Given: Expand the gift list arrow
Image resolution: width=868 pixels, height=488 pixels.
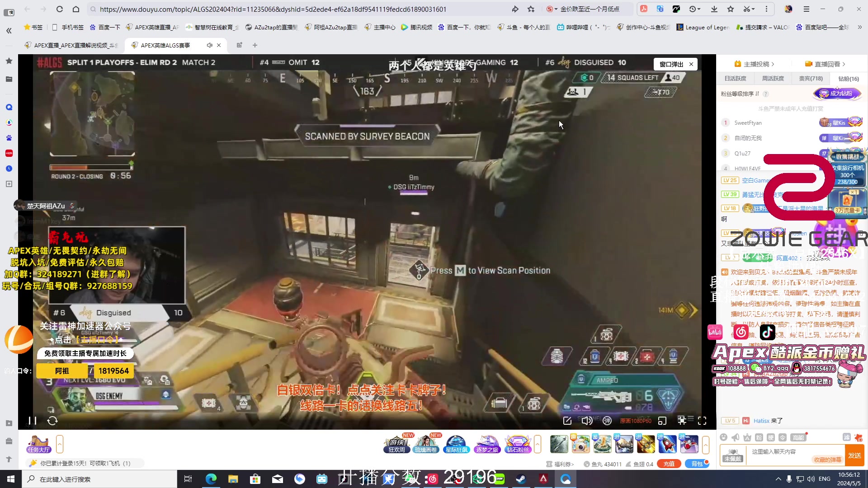Looking at the screenshot, I should [x=705, y=444].
